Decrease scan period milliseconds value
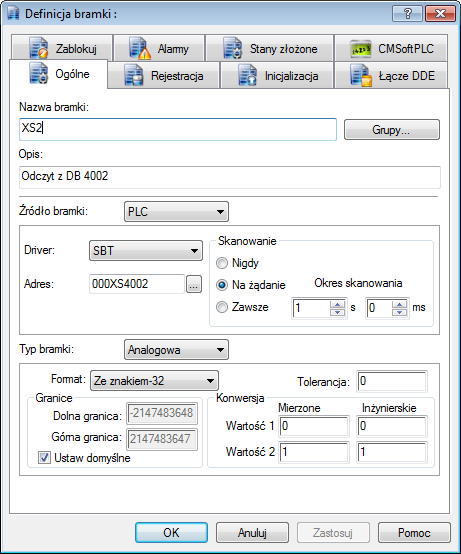This screenshot has height=554, width=461. (399, 312)
